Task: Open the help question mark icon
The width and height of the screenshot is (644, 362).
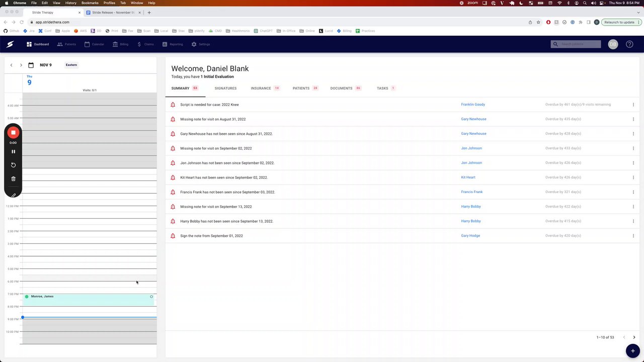Action: [629, 44]
